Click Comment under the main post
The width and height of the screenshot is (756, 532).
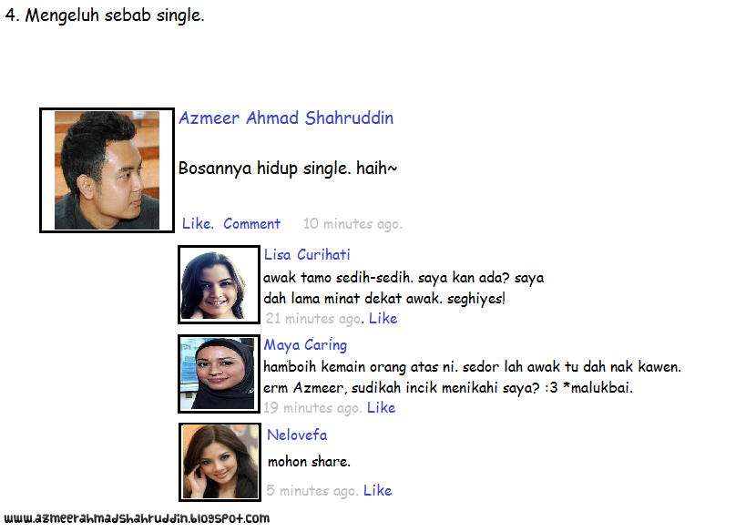click(x=251, y=224)
